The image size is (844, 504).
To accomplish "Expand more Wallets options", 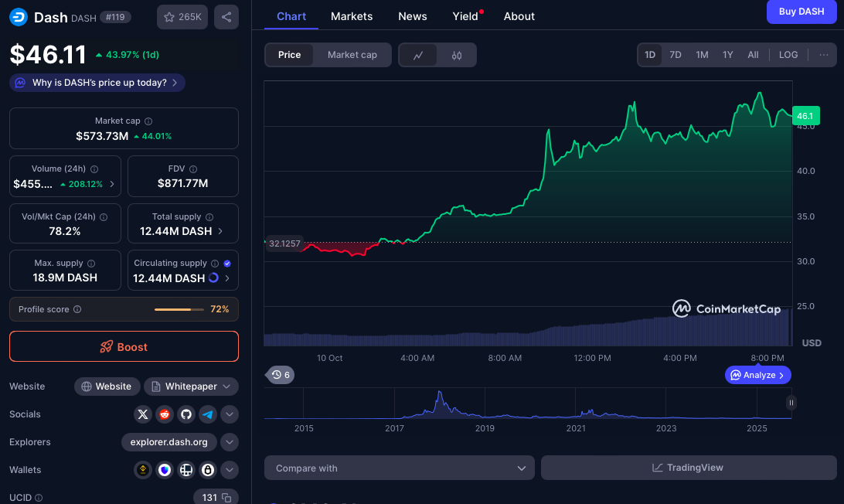I will [230, 470].
